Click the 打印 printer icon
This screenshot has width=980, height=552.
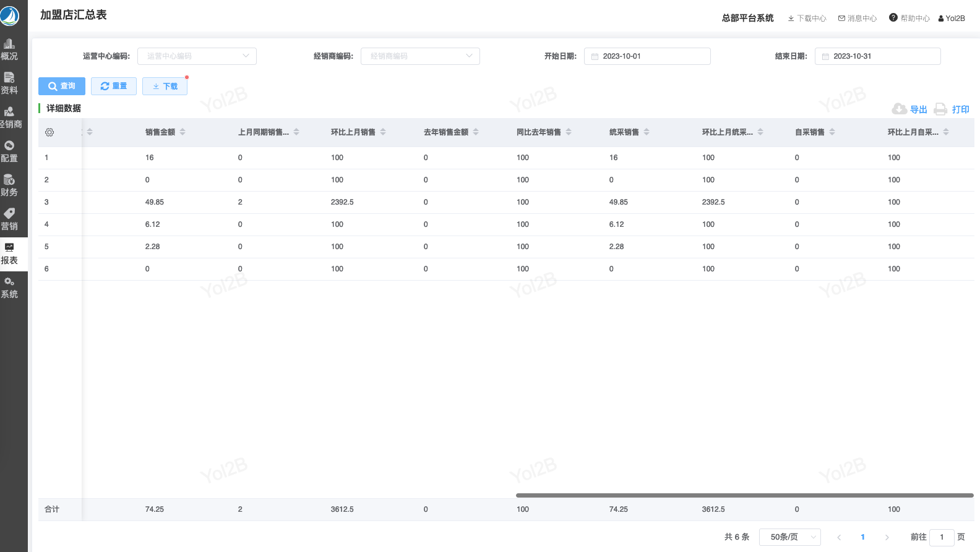tap(940, 109)
